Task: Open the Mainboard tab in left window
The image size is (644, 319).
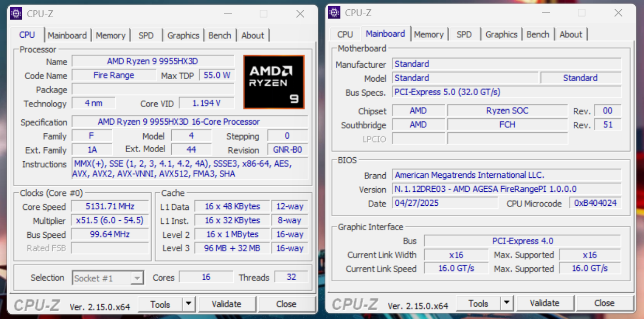Action: click(x=67, y=35)
